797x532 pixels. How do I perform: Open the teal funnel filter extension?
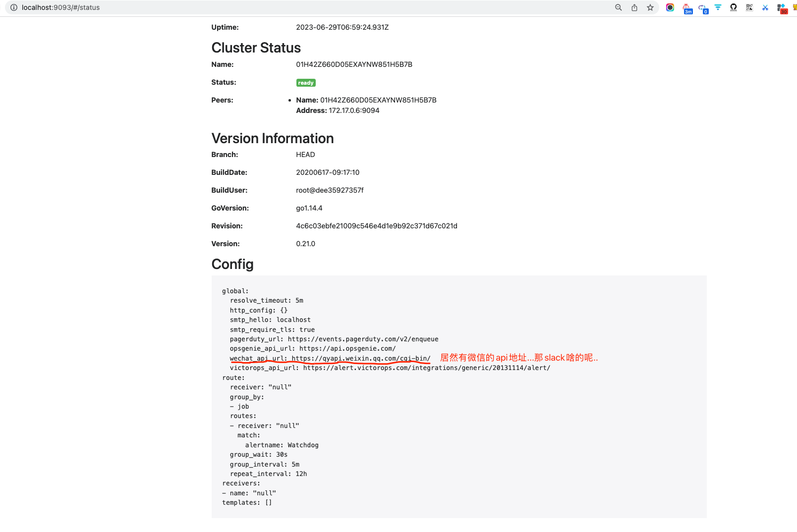pyautogui.click(x=718, y=7)
